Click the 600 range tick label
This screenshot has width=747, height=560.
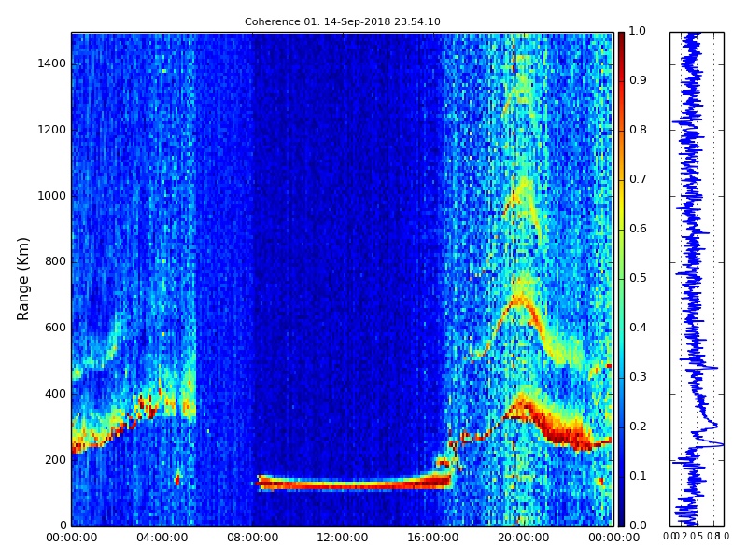(x=55, y=328)
